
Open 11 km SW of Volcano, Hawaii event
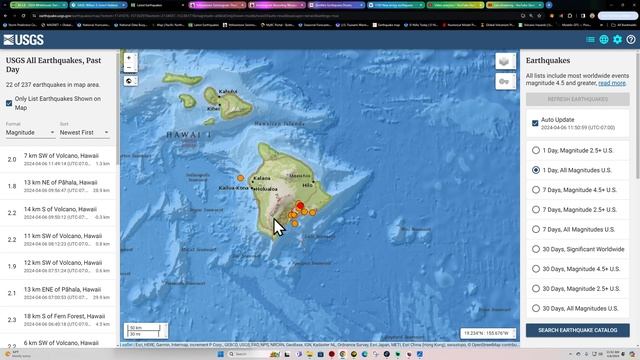58,240
